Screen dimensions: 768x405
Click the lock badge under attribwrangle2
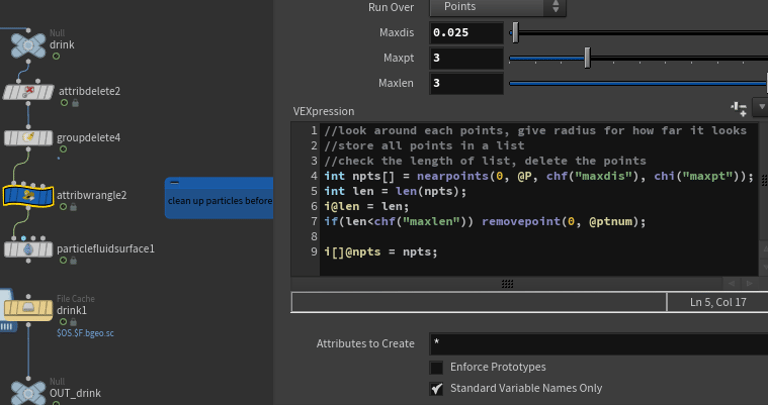coord(73,207)
